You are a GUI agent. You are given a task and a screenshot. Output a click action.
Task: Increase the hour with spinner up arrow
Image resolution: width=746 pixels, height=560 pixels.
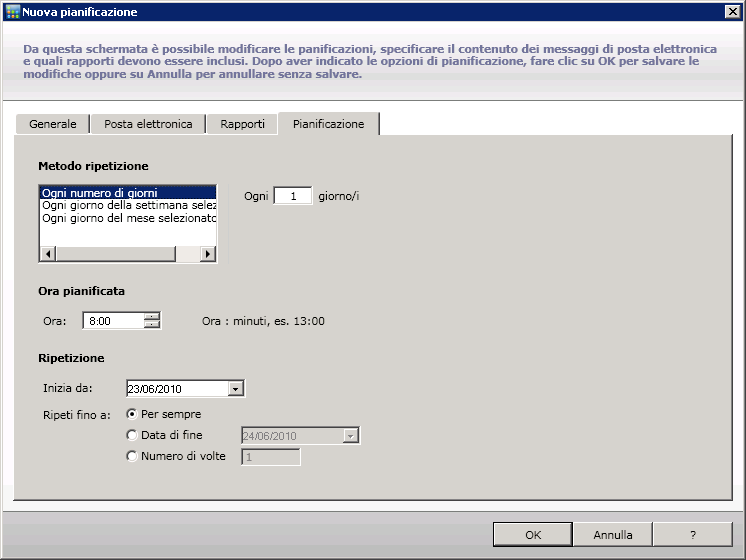(152, 316)
